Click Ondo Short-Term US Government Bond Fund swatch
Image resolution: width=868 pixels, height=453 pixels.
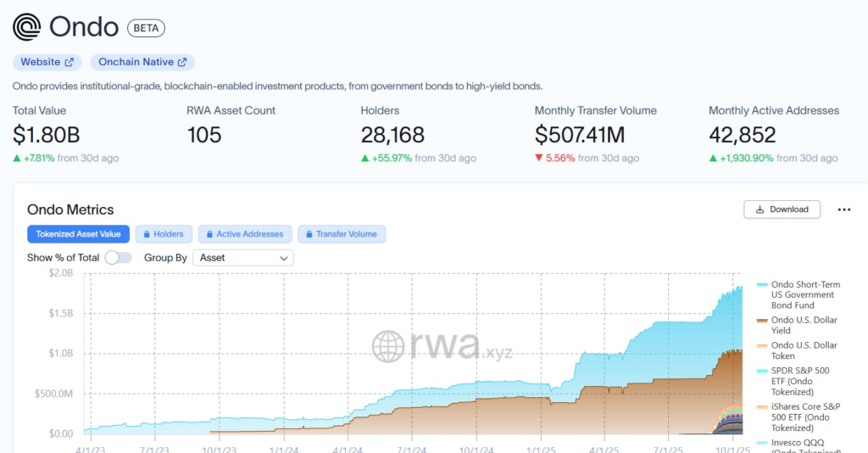tap(763, 285)
